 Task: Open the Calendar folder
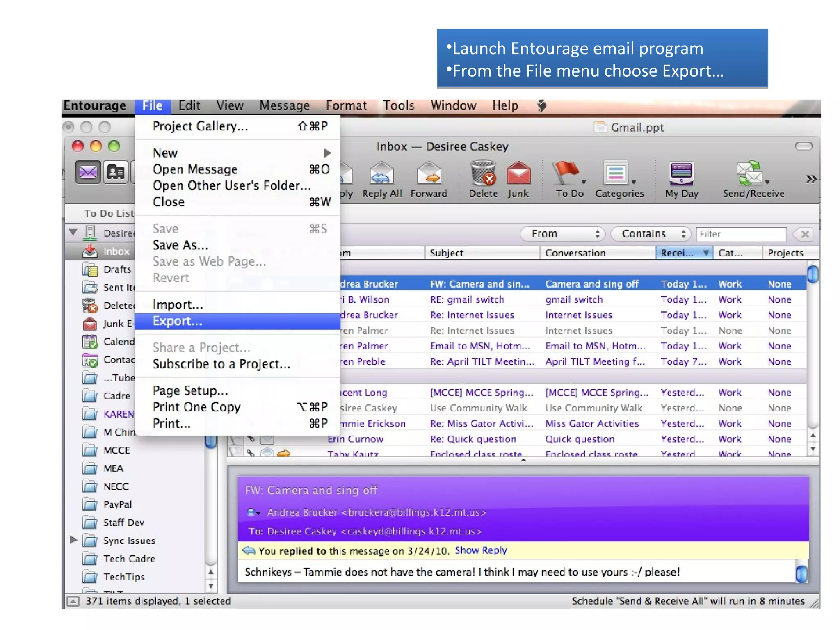click(108, 342)
